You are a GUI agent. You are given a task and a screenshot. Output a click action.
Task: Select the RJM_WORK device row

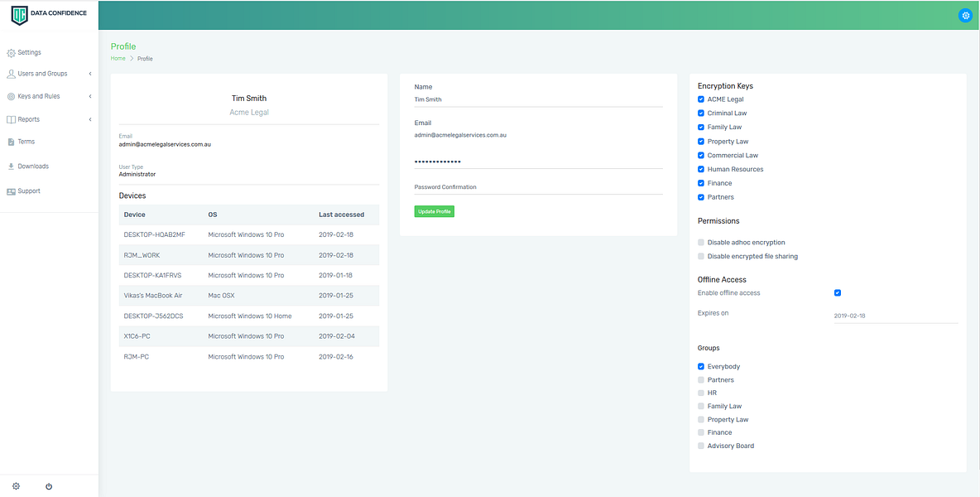tap(249, 255)
